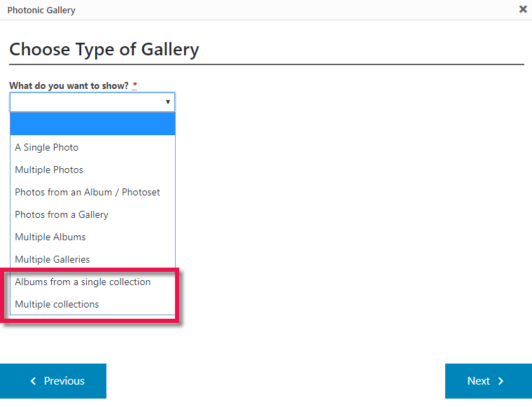Click the "Choose Type of Gallery" heading
The image size is (532, 407).
[x=104, y=50]
